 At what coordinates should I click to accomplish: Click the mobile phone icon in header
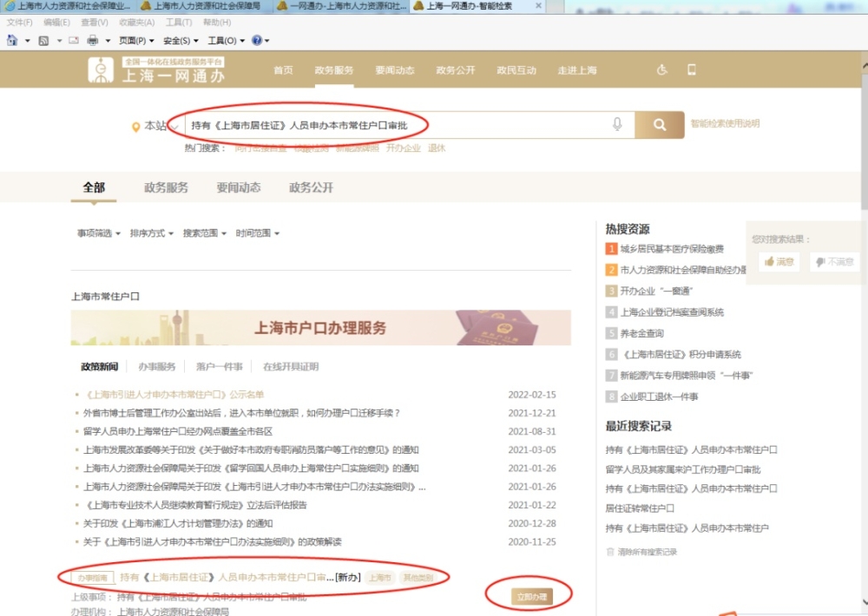692,69
